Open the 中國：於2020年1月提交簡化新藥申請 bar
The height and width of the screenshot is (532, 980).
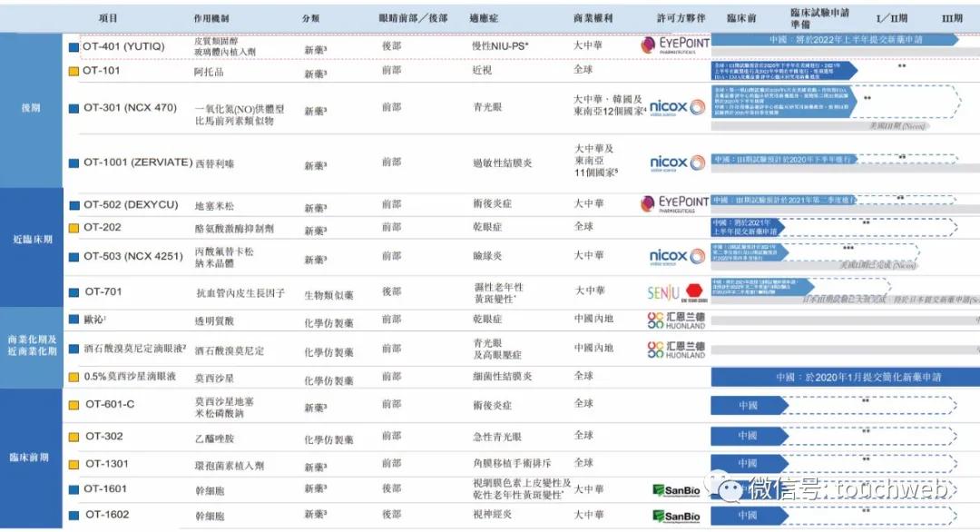click(842, 379)
